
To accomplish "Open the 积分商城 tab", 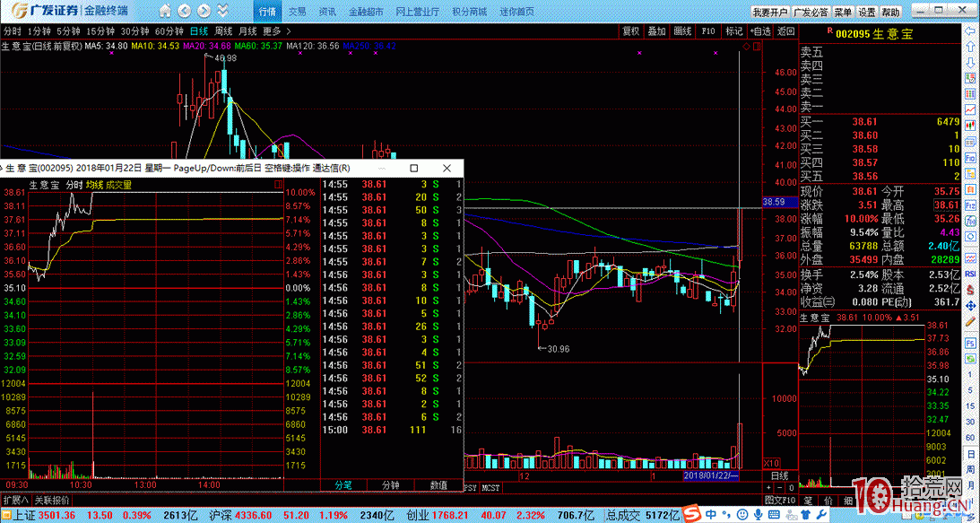I will [469, 12].
